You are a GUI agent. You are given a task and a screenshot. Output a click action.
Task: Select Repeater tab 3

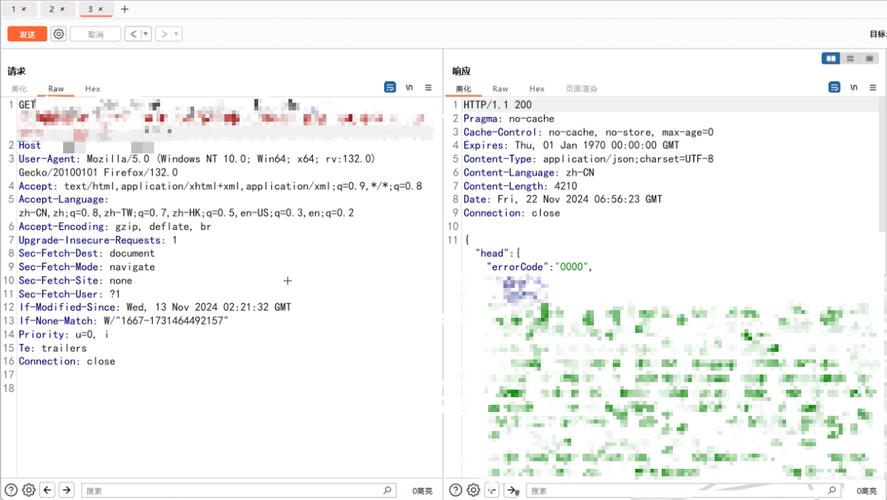[90, 9]
